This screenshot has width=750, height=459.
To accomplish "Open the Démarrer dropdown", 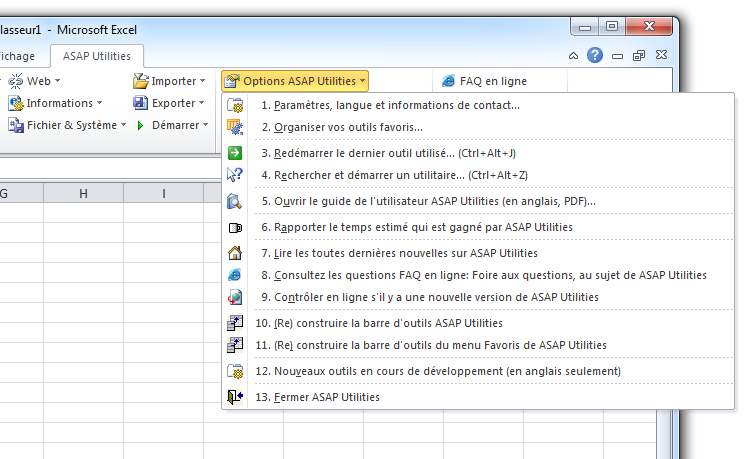I will coord(206,125).
